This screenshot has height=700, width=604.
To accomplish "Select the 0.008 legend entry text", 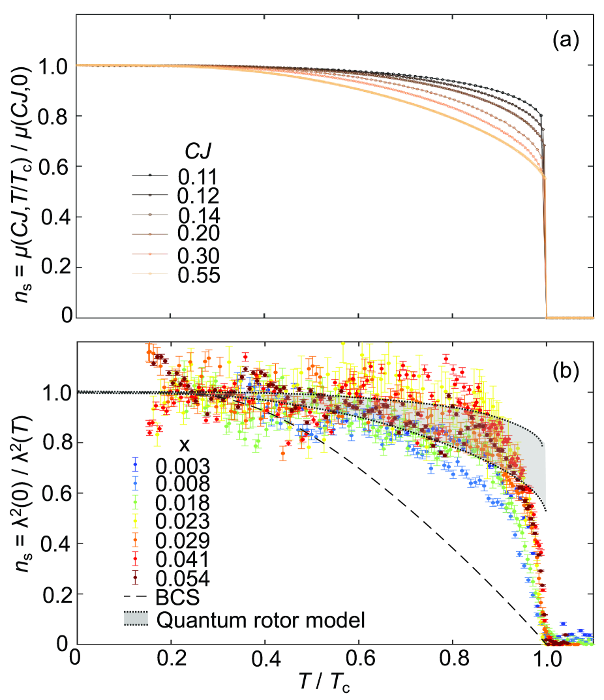I will (x=182, y=485).
